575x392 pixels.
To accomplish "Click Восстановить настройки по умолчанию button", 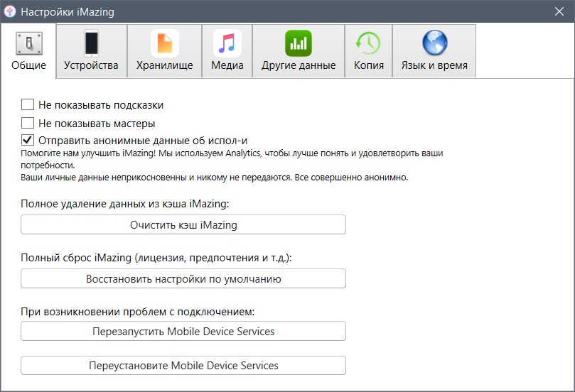I will click(183, 279).
